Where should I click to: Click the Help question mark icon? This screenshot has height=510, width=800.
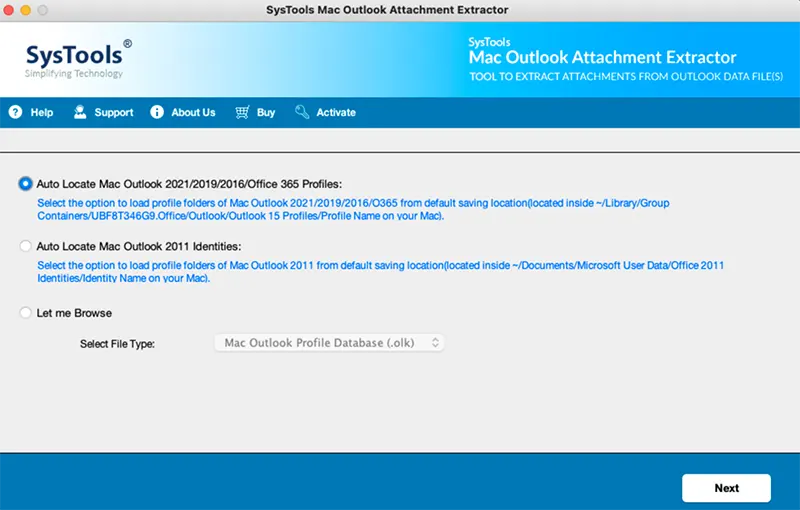point(15,112)
